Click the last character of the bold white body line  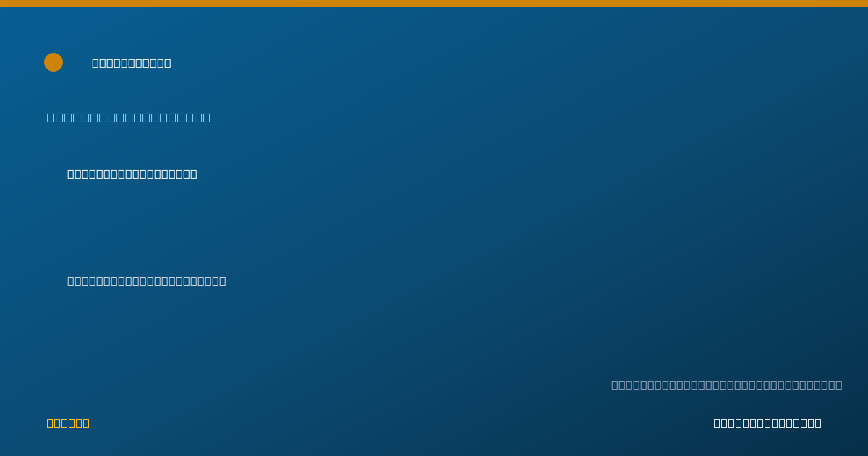[x=194, y=174]
